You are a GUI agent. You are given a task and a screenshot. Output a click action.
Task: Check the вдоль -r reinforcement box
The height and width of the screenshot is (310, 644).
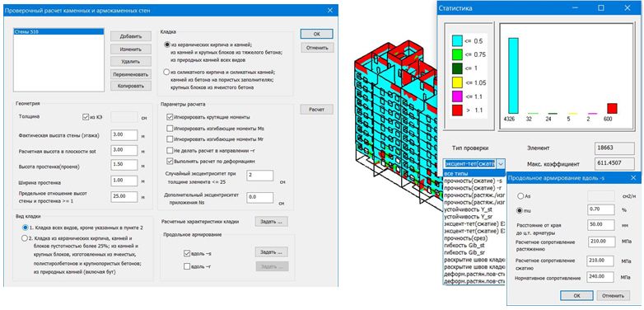(x=187, y=266)
